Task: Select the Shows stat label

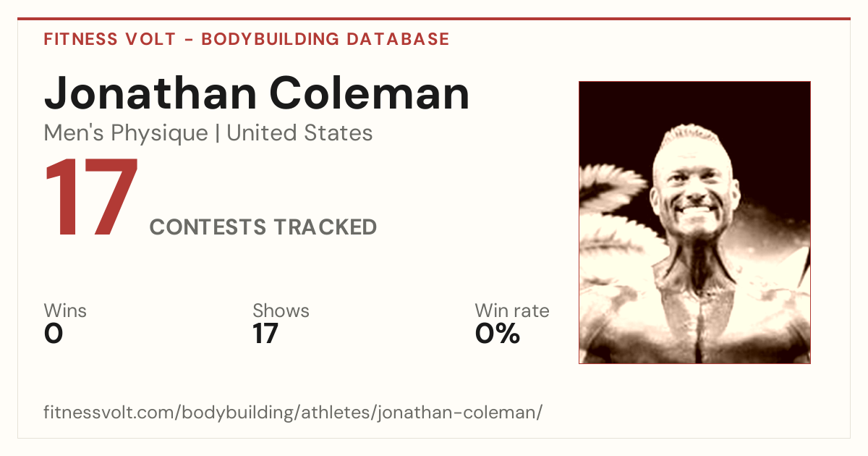Action: pos(281,311)
